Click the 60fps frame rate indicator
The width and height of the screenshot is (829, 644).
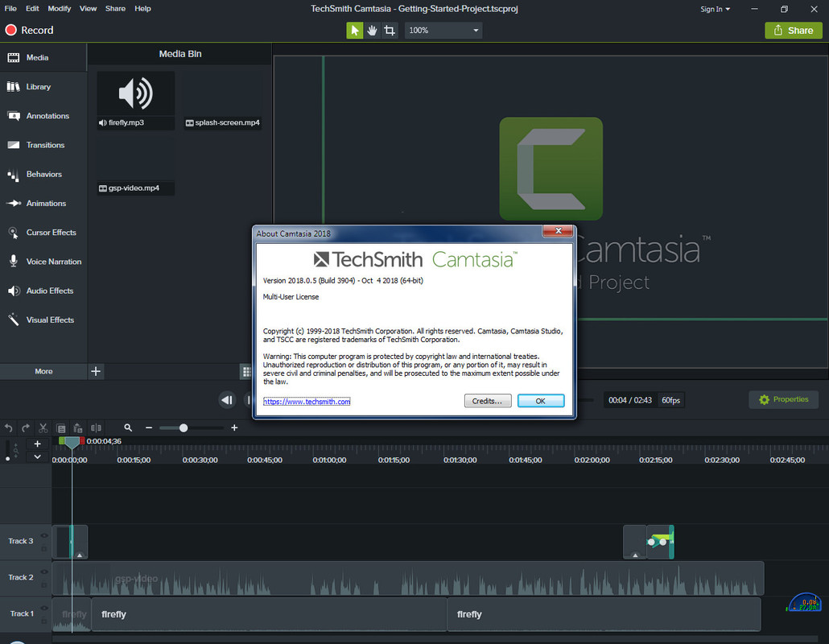(x=670, y=400)
